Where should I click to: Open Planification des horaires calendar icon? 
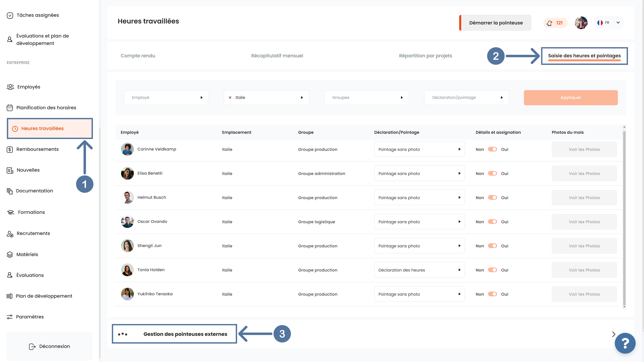click(10, 108)
